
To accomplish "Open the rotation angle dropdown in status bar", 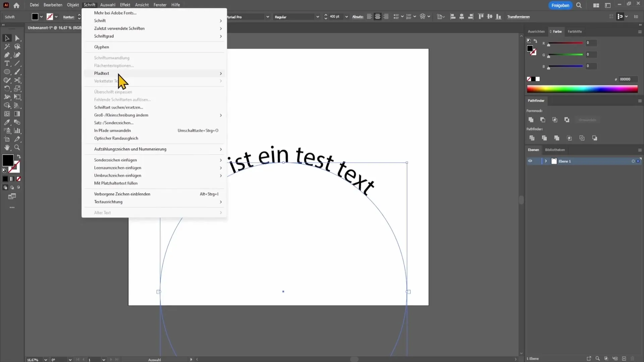I will coord(70,360).
